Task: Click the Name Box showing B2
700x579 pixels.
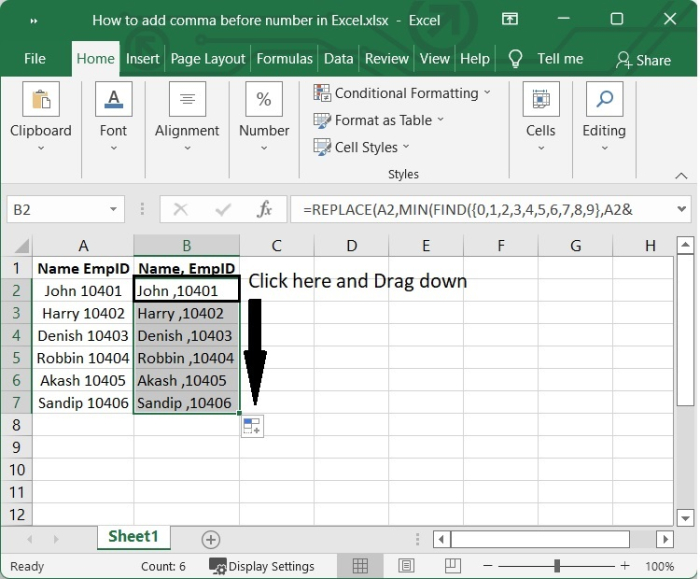Action: (x=55, y=210)
